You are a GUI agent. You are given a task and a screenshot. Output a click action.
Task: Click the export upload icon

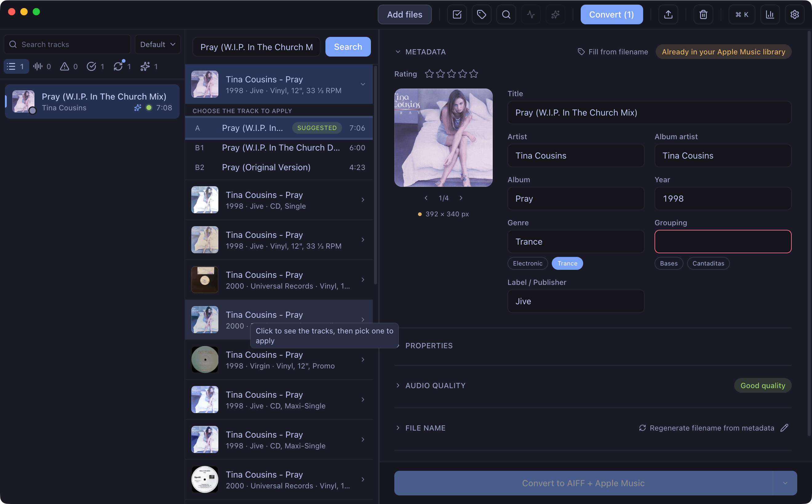click(x=668, y=14)
